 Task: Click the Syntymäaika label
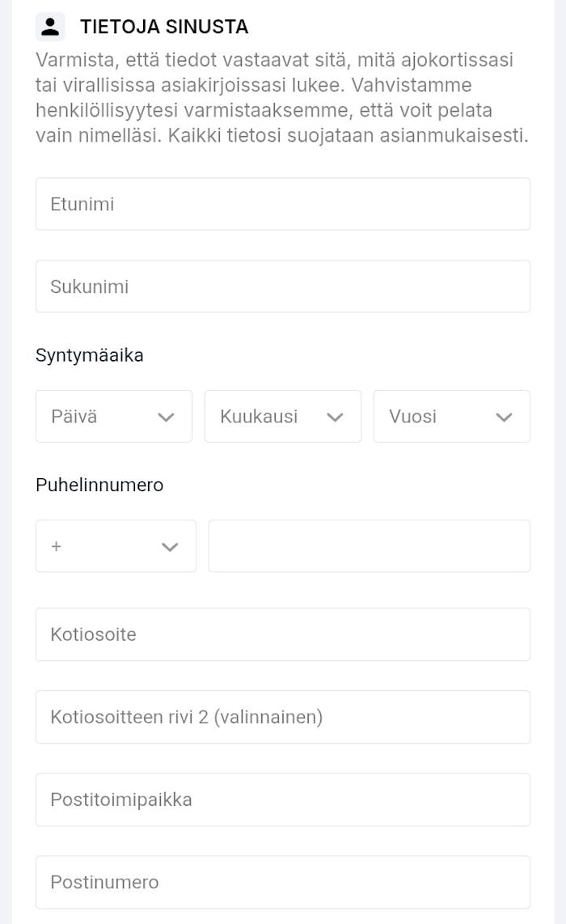(x=90, y=355)
